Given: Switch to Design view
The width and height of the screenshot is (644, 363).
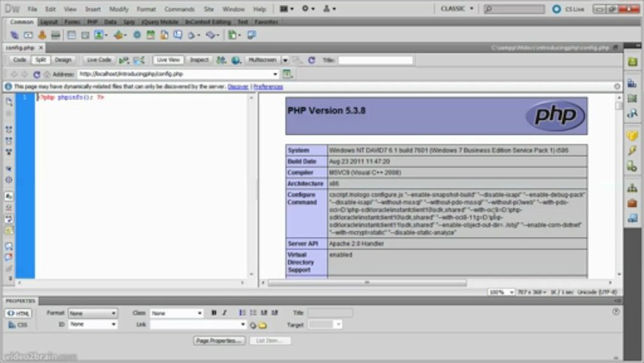Looking at the screenshot, I should tap(63, 59).
